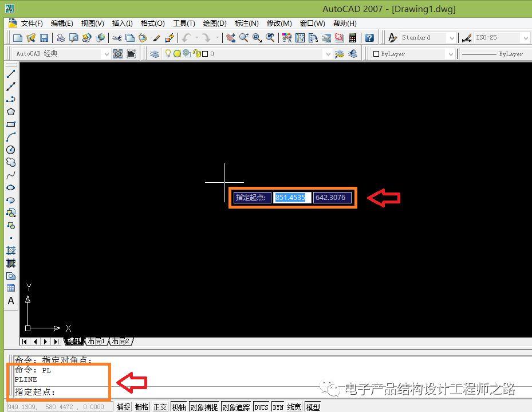This screenshot has width=532, height=412.
Task: Switch to the 布局1 layout tab
Action: click(x=96, y=341)
